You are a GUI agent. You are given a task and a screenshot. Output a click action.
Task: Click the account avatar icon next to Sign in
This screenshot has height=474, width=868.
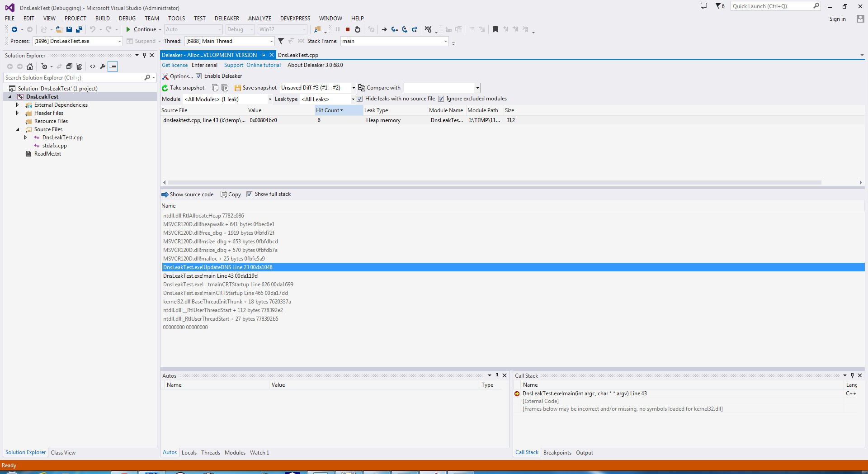[860, 19]
